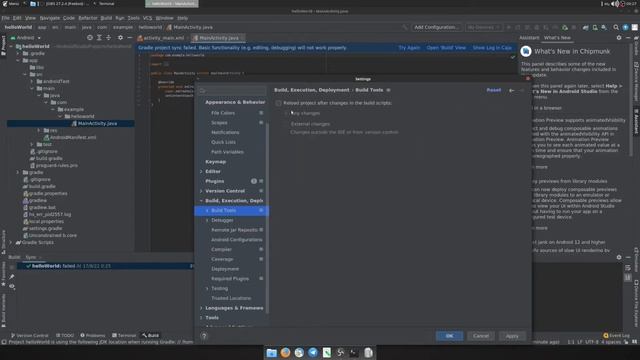The height and width of the screenshot is (360, 640).
Task: Open Device Manager toolbar icon
Action: 595,27
